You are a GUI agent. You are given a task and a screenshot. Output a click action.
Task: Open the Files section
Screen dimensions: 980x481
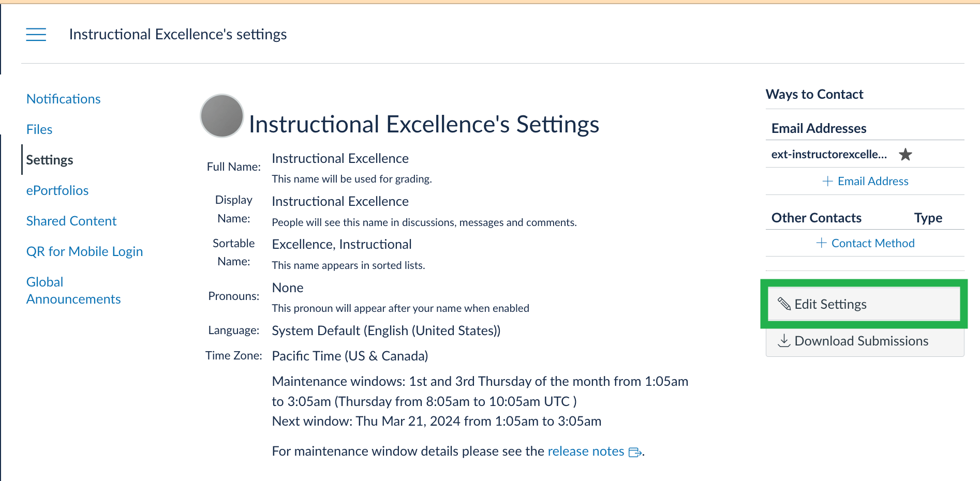(39, 129)
